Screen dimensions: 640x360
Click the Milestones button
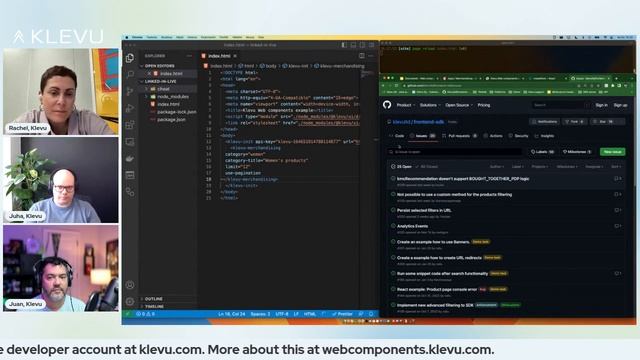tap(577, 152)
